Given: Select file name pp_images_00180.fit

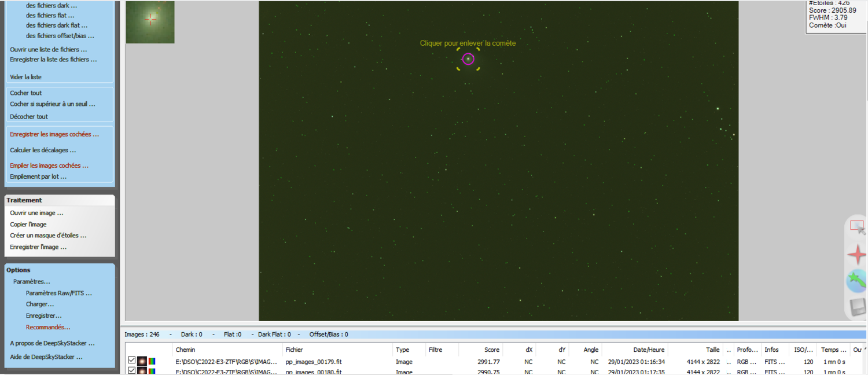Looking at the screenshot, I should [x=314, y=372].
